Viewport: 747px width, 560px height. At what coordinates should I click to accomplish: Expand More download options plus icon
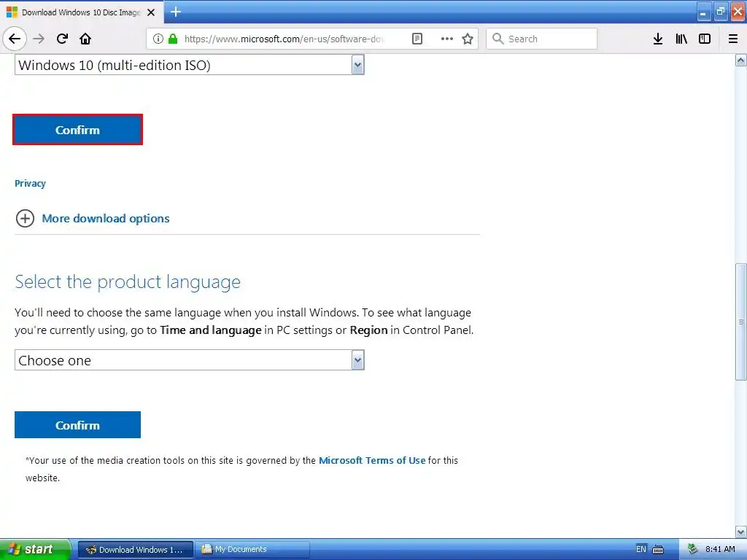(x=25, y=219)
